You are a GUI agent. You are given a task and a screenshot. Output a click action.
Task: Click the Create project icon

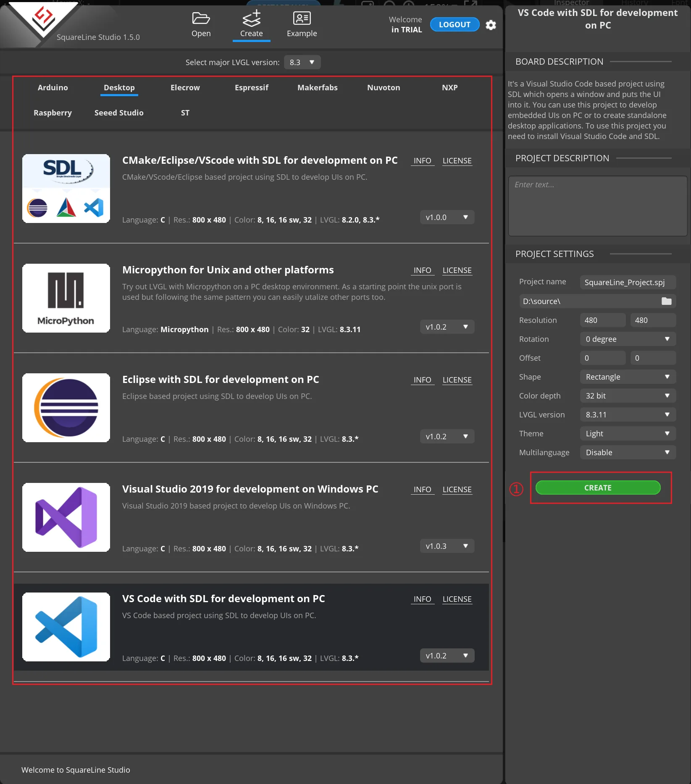[x=252, y=18]
